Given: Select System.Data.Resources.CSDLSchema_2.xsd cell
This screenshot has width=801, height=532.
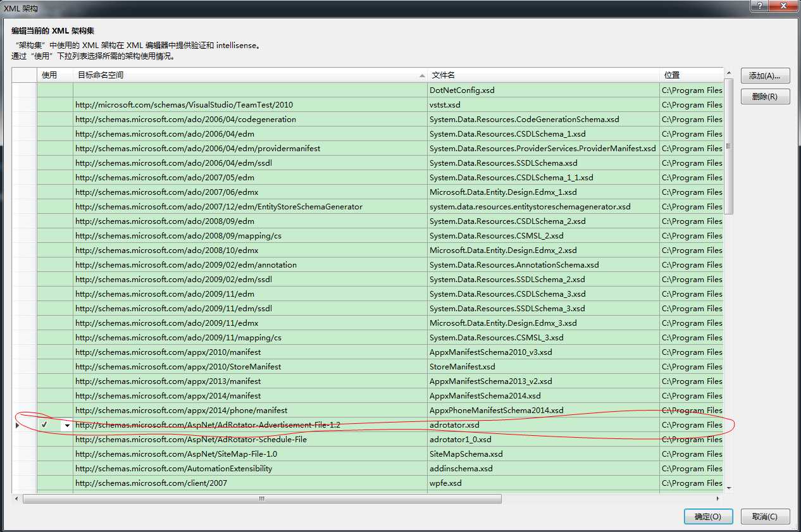Looking at the screenshot, I should tap(543, 221).
